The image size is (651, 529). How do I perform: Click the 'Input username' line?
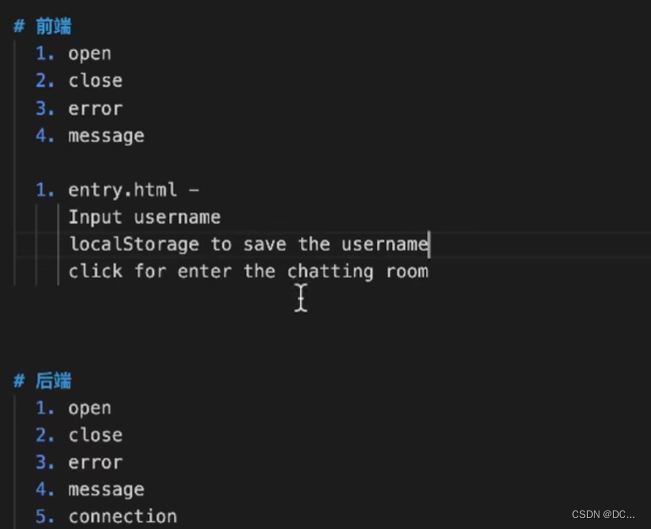[144, 217]
